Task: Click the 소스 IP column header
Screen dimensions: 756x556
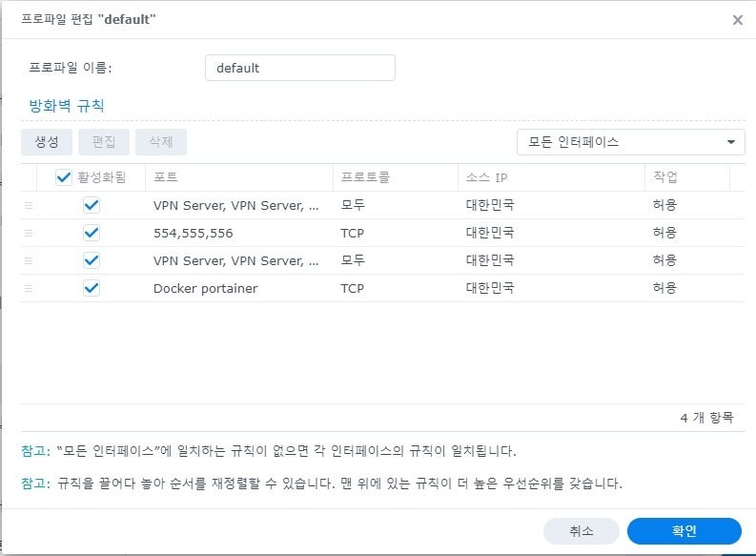Action: point(551,177)
